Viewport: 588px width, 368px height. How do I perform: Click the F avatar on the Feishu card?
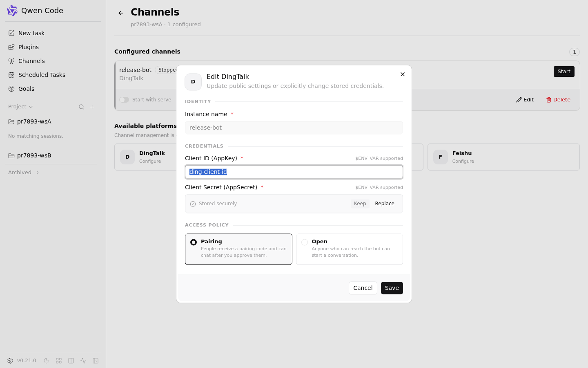441,157
